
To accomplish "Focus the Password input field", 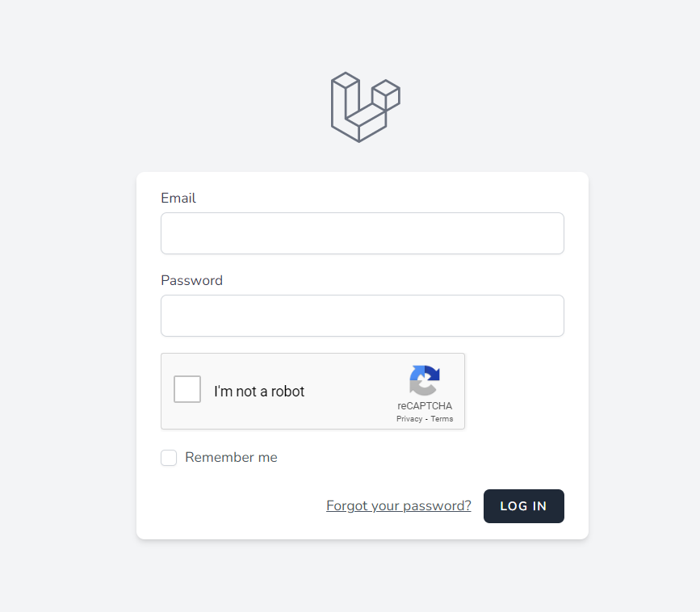I will click(362, 316).
